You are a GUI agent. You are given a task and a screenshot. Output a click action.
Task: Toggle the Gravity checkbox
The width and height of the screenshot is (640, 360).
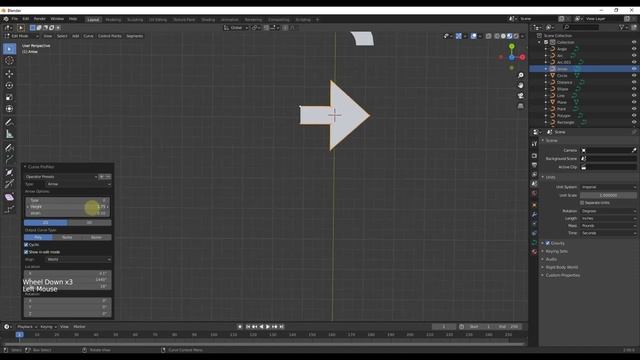(x=548, y=243)
